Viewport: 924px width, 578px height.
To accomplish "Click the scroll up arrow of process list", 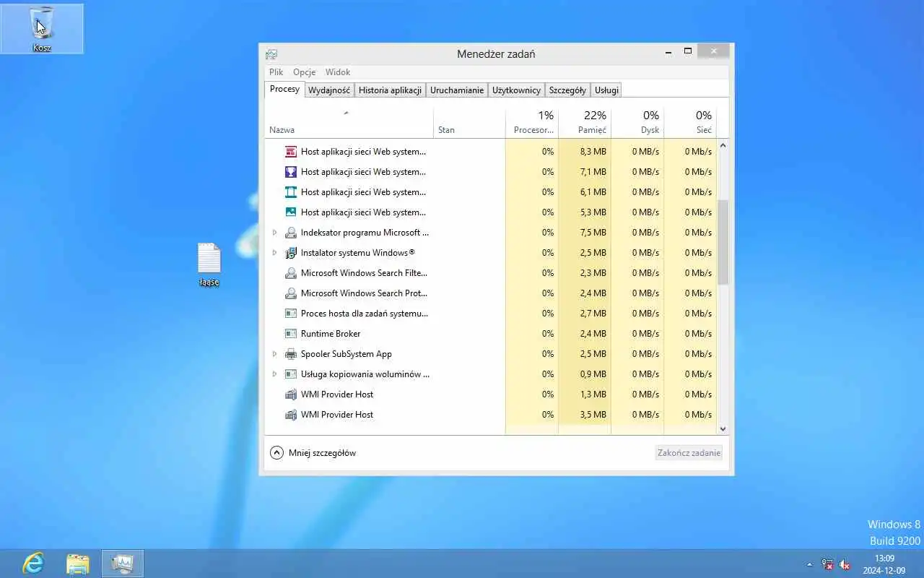I will (x=723, y=146).
